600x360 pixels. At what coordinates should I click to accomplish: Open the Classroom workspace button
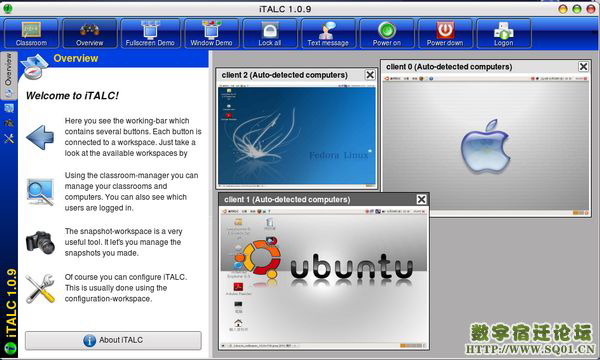[x=31, y=34]
